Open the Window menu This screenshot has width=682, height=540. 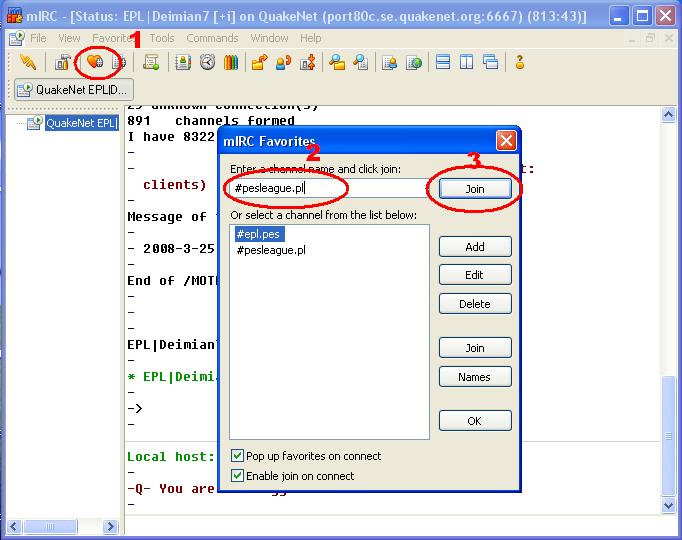(x=269, y=38)
